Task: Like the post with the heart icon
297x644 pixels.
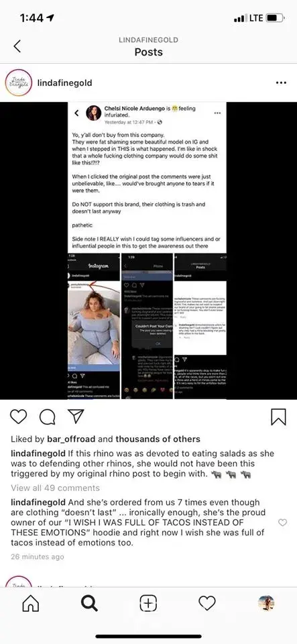Action: 18,417
